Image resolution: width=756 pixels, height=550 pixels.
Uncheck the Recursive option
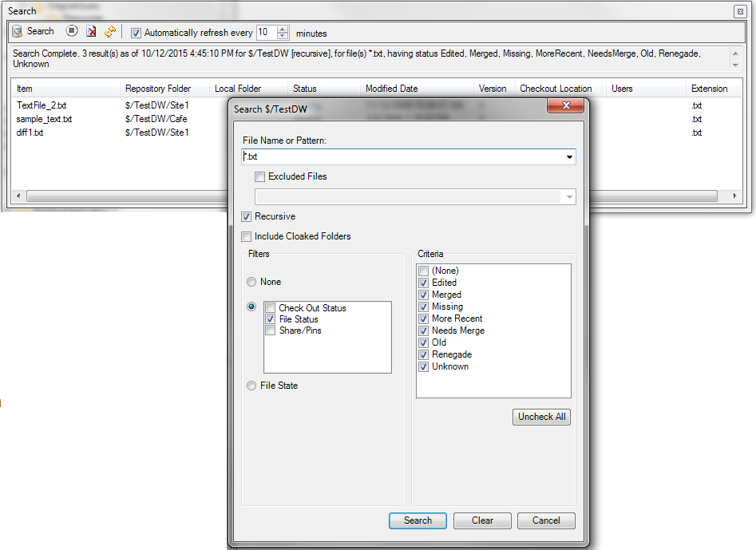[247, 217]
